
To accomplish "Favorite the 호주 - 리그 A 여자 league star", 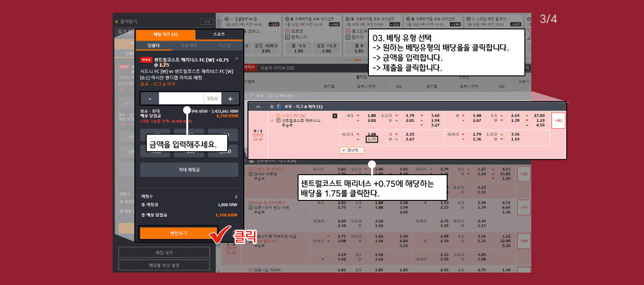I will [x=271, y=107].
